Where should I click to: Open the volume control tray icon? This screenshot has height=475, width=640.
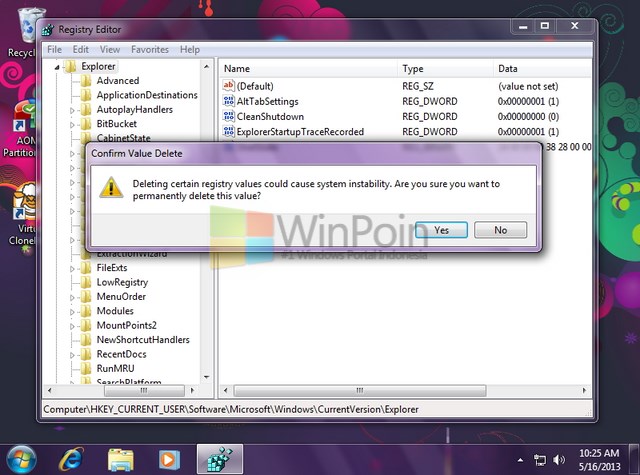tap(559, 460)
